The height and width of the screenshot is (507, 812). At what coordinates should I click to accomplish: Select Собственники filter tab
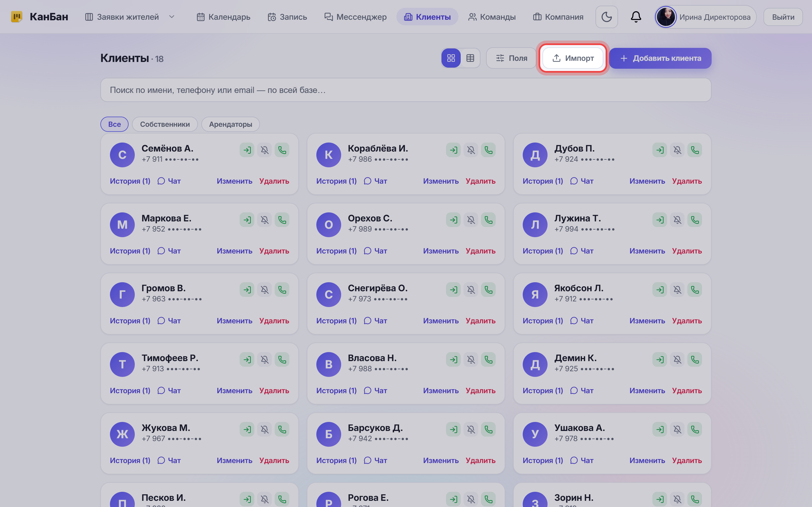click(165, 124)
